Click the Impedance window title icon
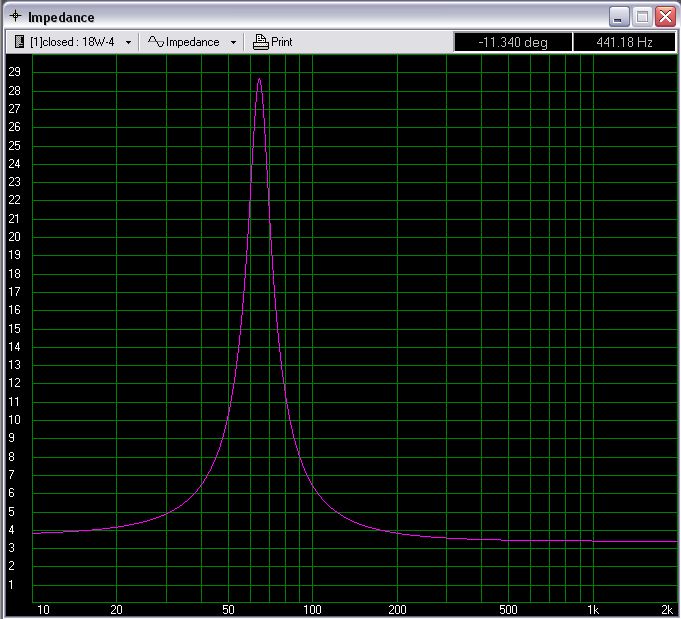Screen dimensions: 681x619 15,17
